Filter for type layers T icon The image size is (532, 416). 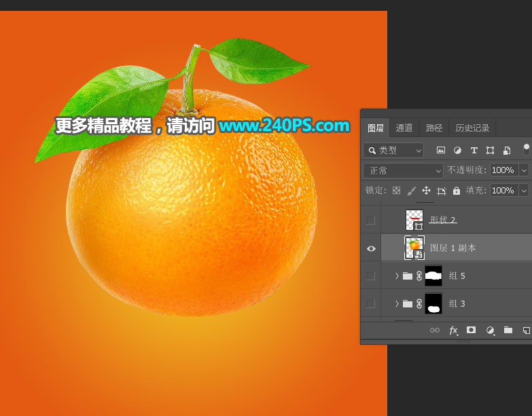point(474,150)
